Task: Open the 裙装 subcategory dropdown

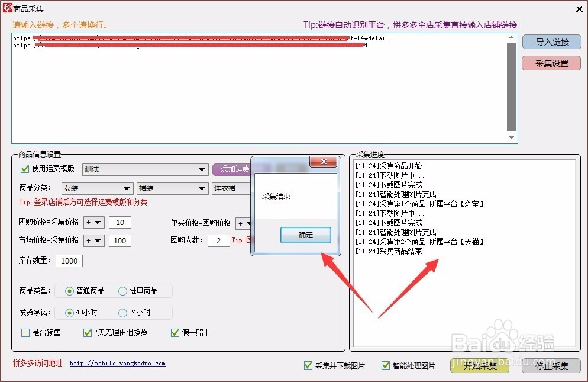Action: (172, 188)
